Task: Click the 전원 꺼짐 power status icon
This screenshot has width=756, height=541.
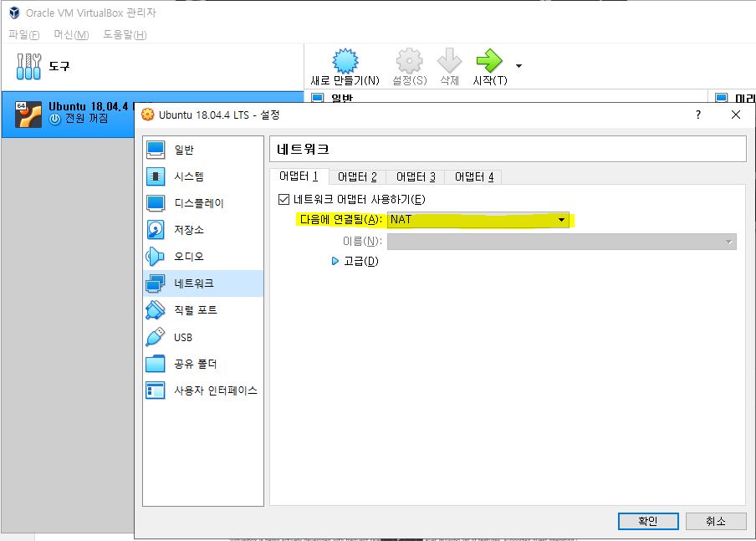Action: pyautogui.click(x=55, y=119)
